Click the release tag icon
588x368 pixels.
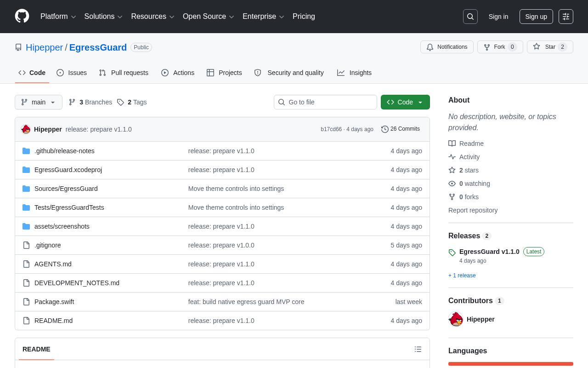coord(452,253)
